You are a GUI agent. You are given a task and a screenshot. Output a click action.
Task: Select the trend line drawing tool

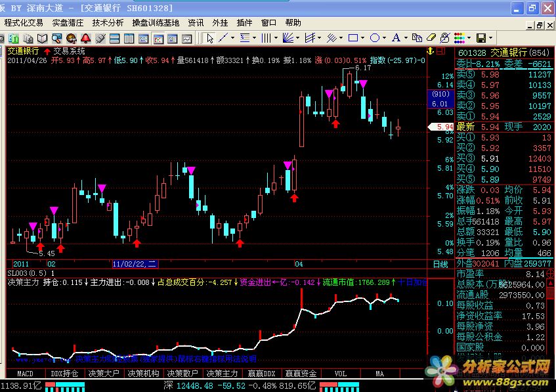click(x=223, y=38)
